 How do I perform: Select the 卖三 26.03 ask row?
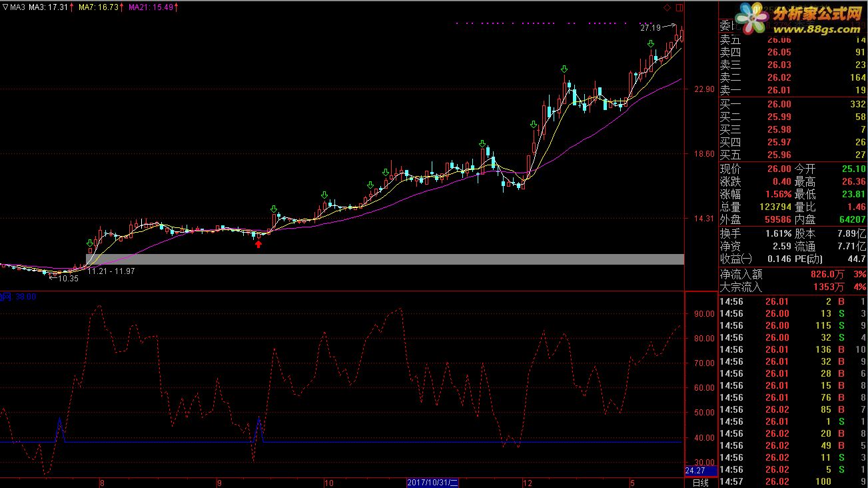pos(793,65)
